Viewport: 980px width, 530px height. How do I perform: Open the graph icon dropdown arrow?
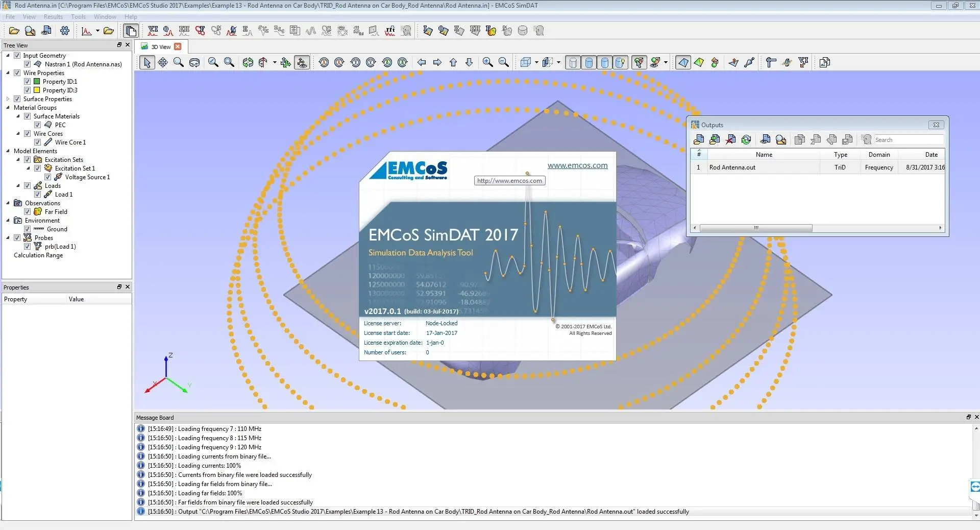pyautogui.click(x=97, y=31)
